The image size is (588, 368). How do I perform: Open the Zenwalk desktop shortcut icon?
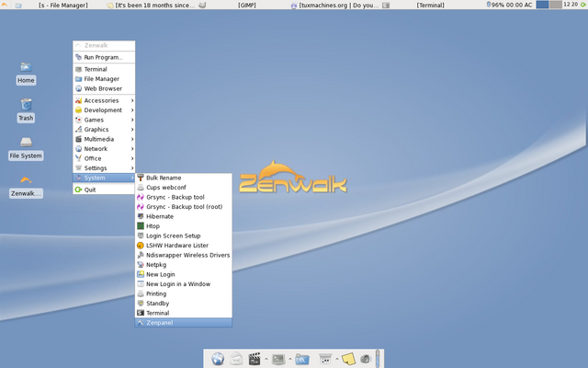(x=26, y=187)
